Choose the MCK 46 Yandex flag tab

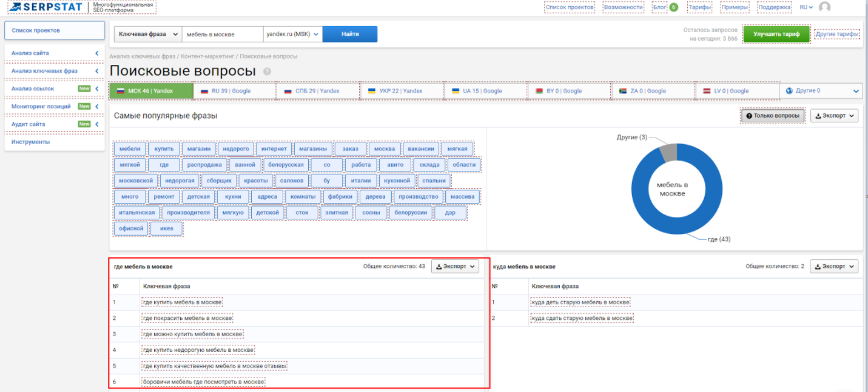click(151, 91)
